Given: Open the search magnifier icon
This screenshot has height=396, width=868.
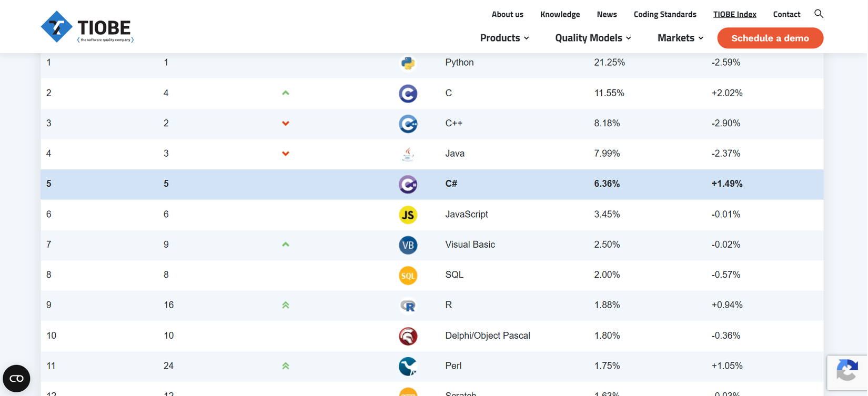Looking at the screenshot, I should [x=819, y=14].
